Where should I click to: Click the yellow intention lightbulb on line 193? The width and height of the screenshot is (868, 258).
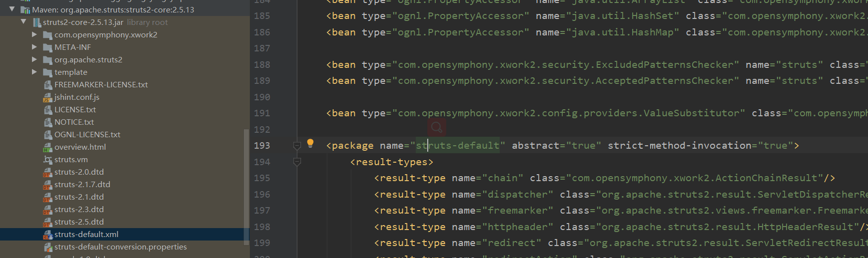310,144
